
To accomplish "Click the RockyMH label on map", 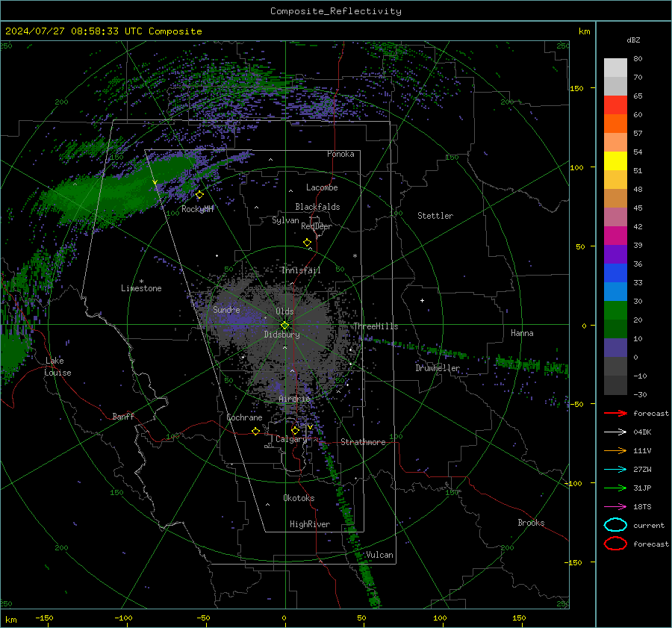I will coord(197,209).
